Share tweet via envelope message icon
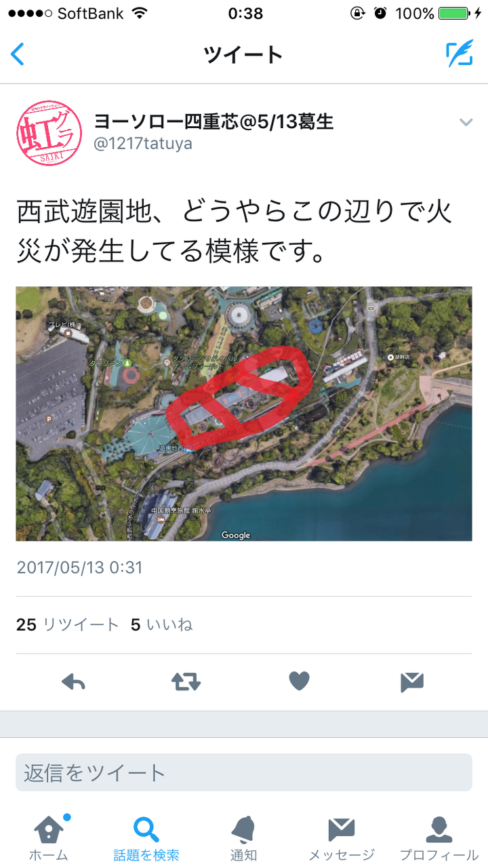 [412, 682]
